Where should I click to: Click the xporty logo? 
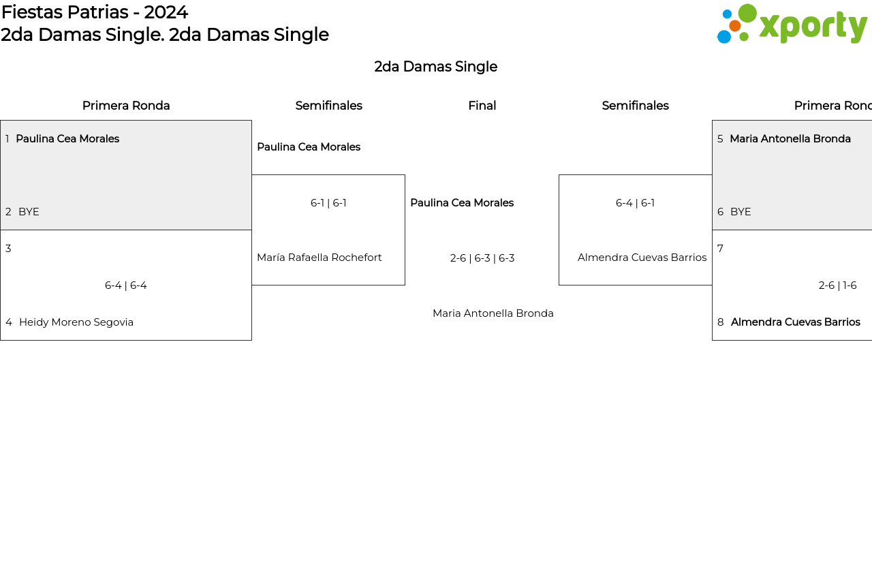coord(792,25)
